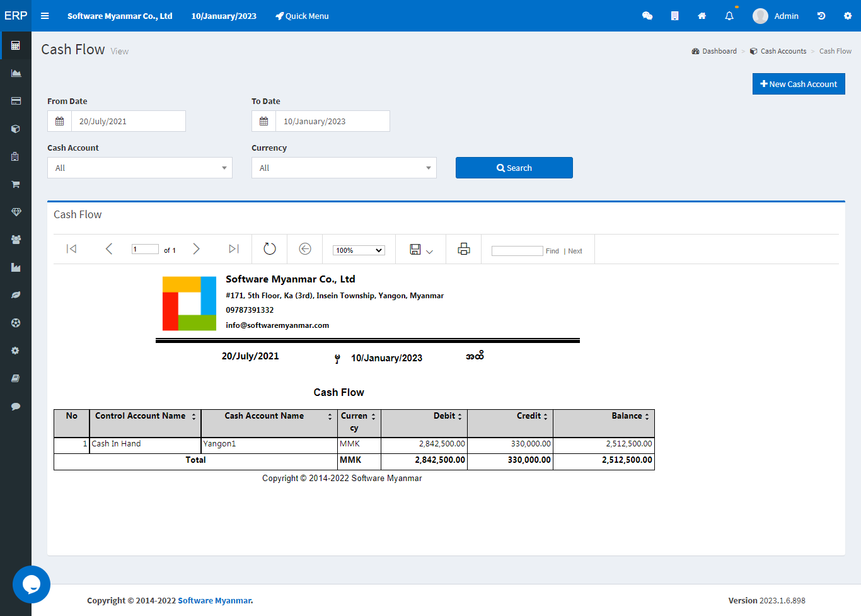The width and height of the screenshot is (861, 616).
Task: Sort by Credit column
Action: click(x=545, y=417)
